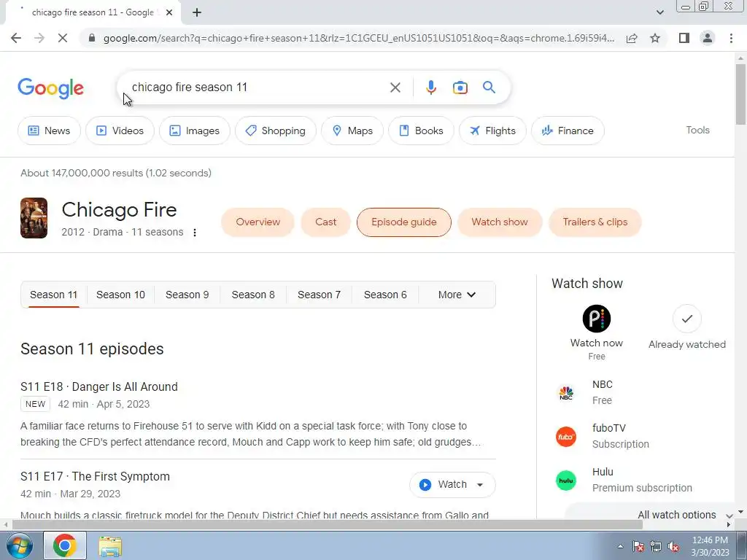Open the Windows Start menu
Viewport: 747px width, 560px height.
tap(20, 545)
